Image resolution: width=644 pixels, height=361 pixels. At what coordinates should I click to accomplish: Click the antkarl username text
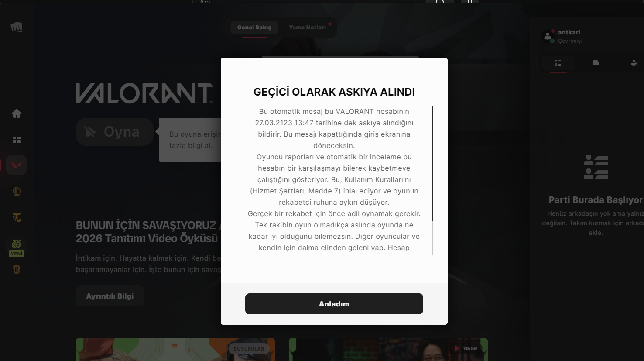point(569,32)
